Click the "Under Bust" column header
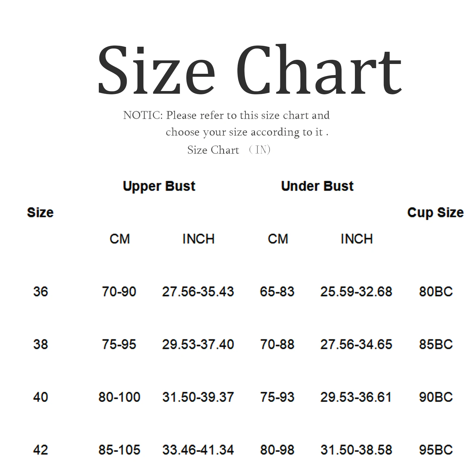Screen dimensions: 476x476 tap(317, 186)
